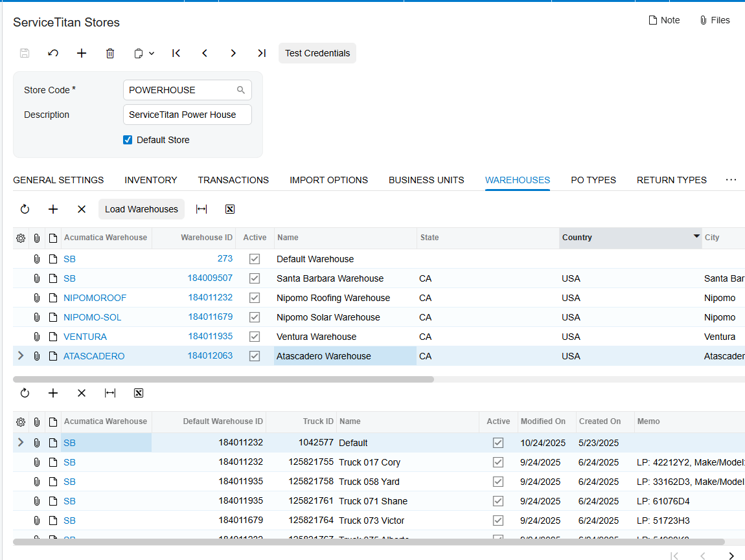Click the Load Warehouses button
Image resolution: width=745 pixels, height=560 pixels.
(142, 209)
